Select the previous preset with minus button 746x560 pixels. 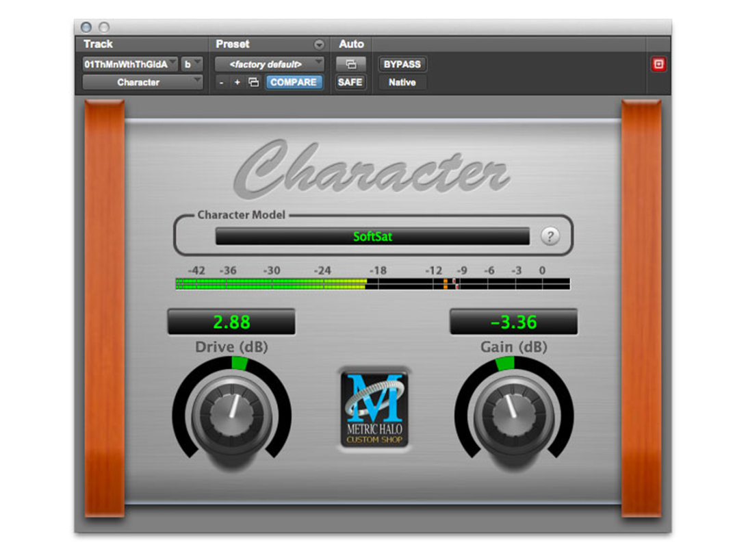(x=221, y=82)
